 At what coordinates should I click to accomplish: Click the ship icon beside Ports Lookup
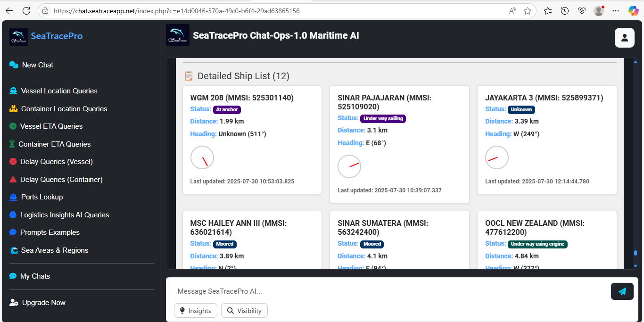pyautogui.click(x=13, y=197)
